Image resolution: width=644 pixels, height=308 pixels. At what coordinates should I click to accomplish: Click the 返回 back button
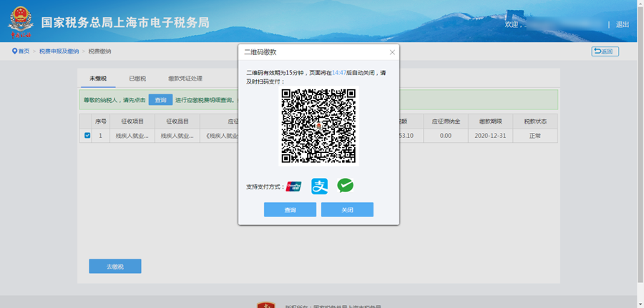[x=605, y=51]
